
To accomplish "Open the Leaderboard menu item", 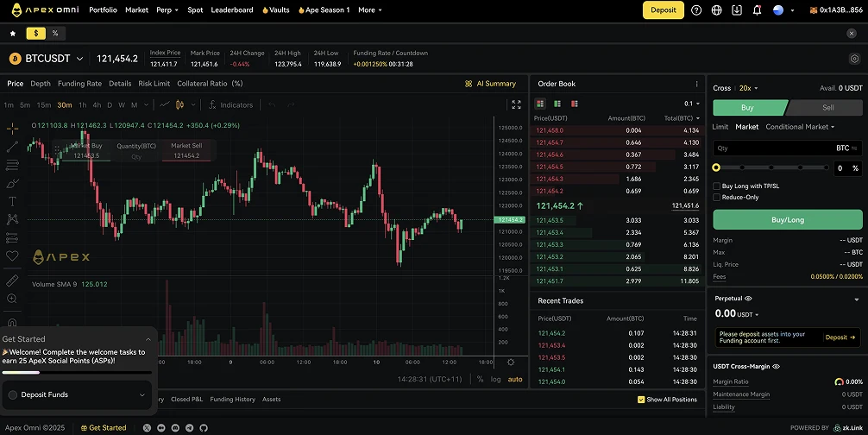I will (x=232, y=10).
